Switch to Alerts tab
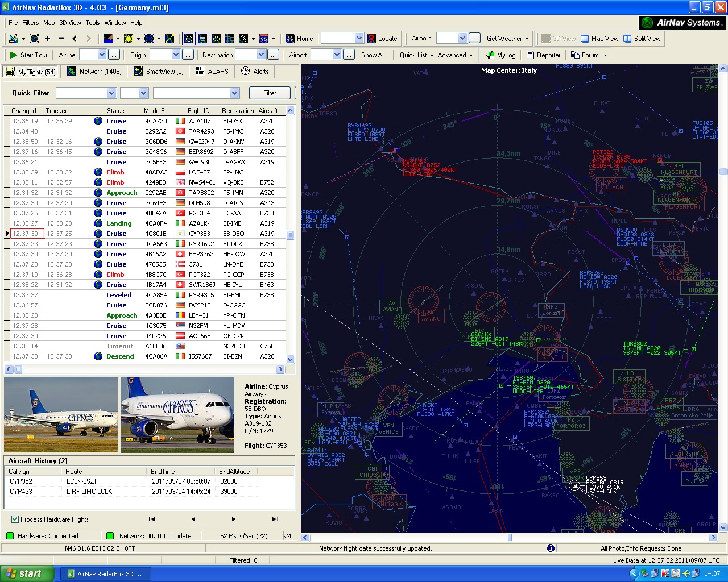Image resolution: width=728 pixels, height=582 pixels. [x=255, y=72]
